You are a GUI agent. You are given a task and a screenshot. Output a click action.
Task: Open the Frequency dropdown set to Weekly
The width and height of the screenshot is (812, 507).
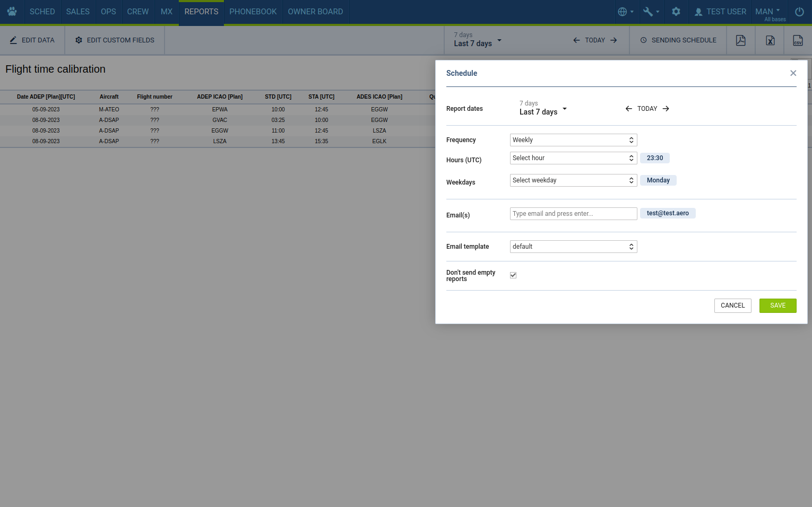573,140
